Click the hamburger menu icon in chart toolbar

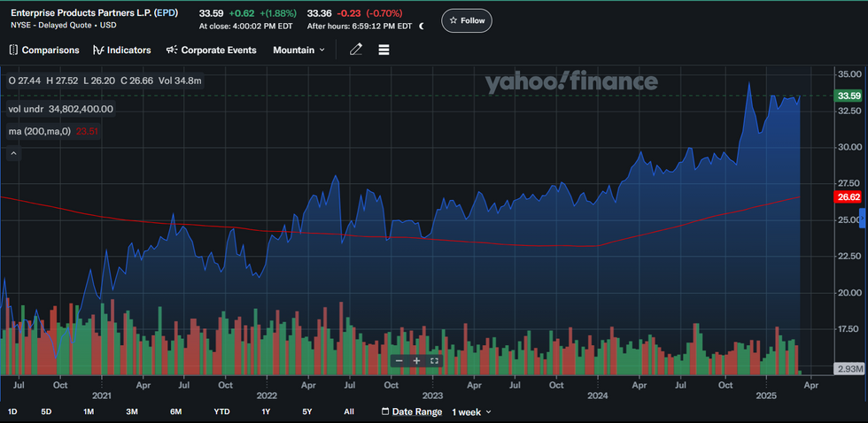click(x=384, y=50)
